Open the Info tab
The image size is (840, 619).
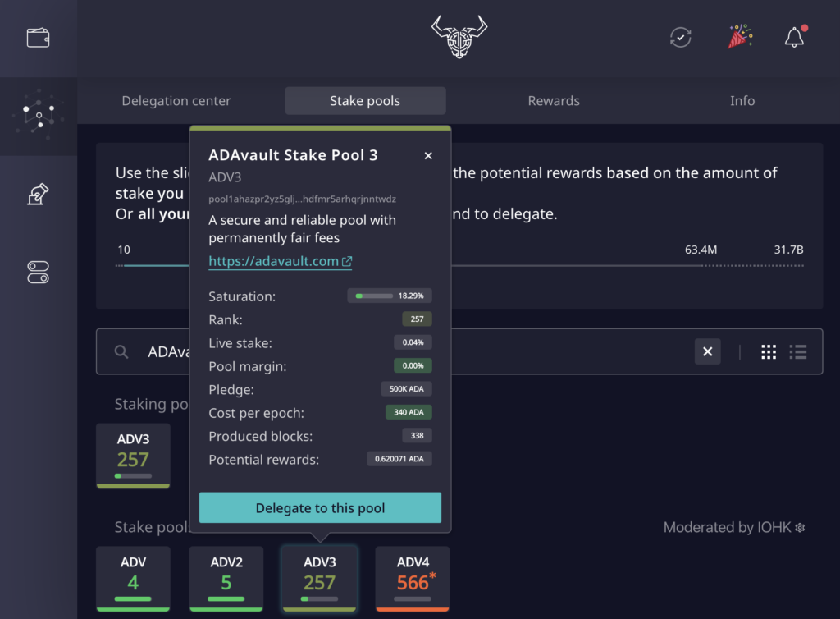pos(742,101)
